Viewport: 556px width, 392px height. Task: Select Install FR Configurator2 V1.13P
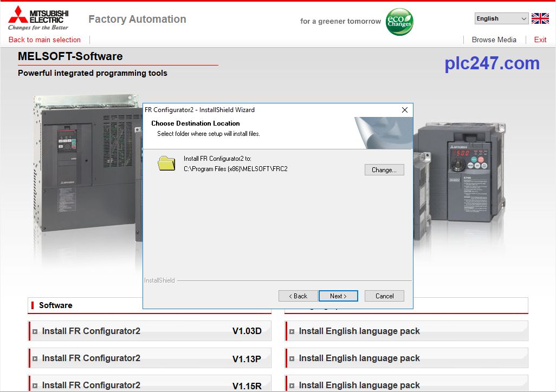(135, 358)
